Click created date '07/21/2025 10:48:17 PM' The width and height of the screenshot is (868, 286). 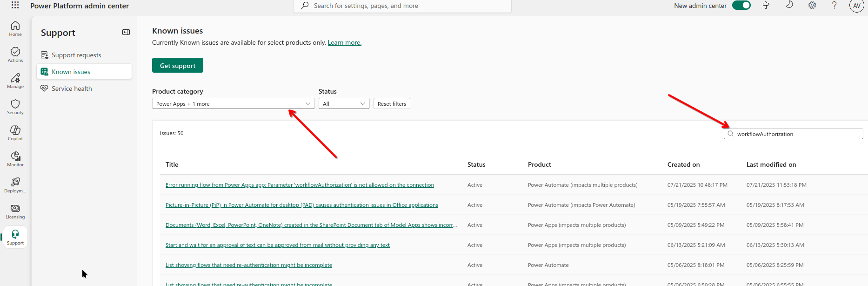(697, 185)
